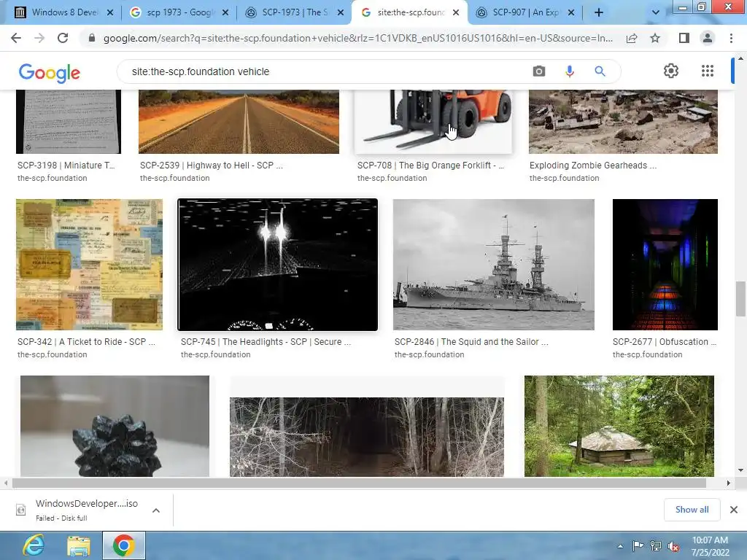Reload the current Google page
Image resolution: width=747 pixels, height=560 pixels.
(x=63, y=38)
